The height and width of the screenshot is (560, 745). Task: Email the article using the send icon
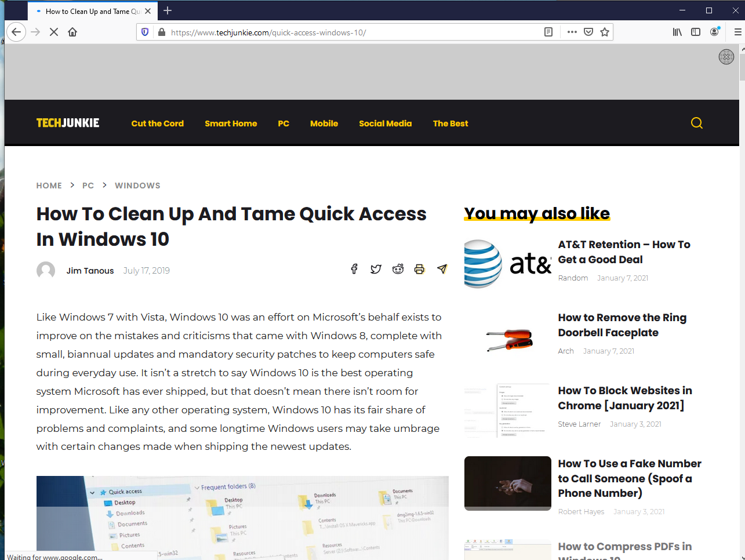pyautogui.click(x=442, y=269)
